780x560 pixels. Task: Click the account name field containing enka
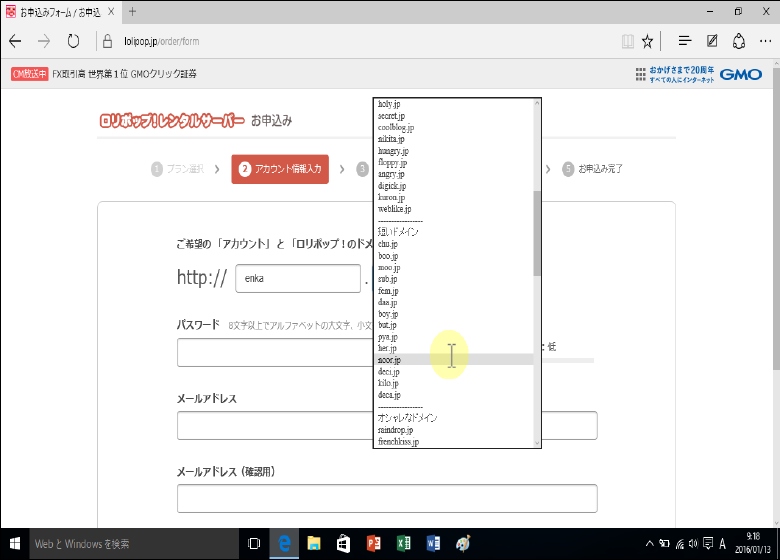tap(298, 279)
